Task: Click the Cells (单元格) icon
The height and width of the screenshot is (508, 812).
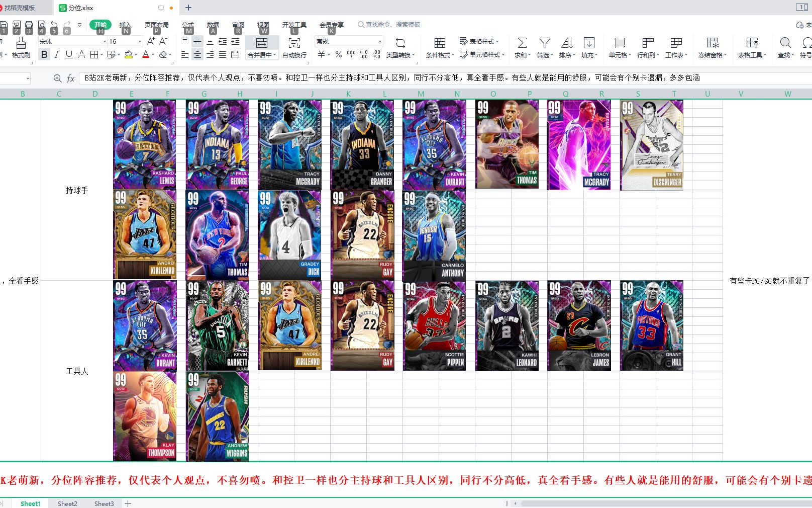Action: coord(620,43)
